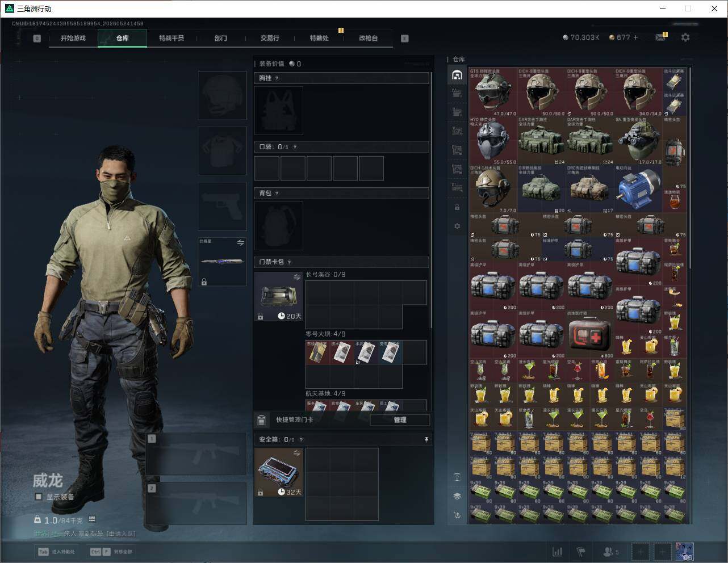
Task: Switch to the 特战干员 tab
Action: (171, 38)
